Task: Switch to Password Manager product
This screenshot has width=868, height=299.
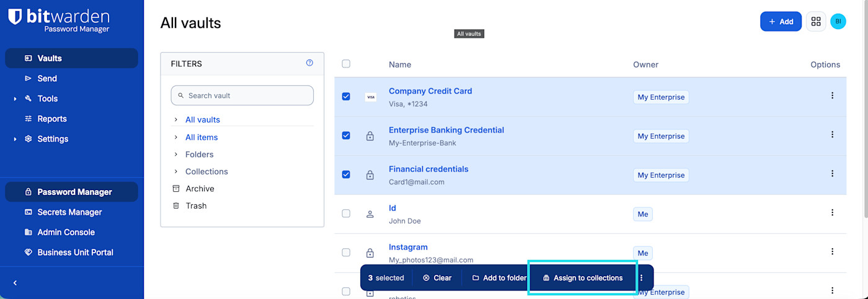Action: coord(71,192)
